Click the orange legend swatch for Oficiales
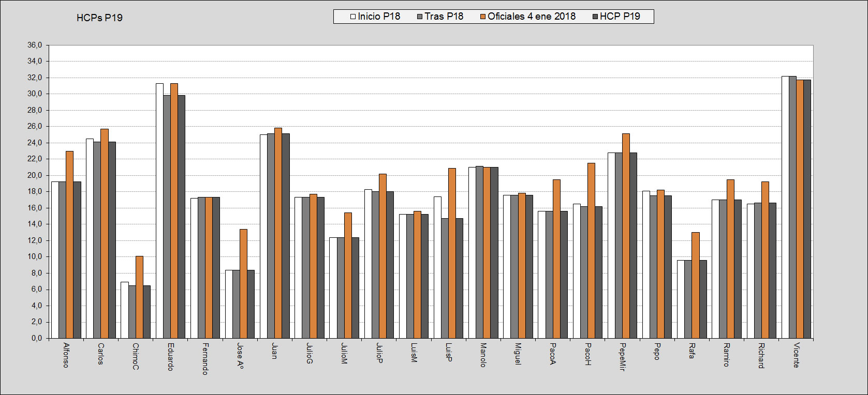Screen dimensions: 868x395 [483, 17]
